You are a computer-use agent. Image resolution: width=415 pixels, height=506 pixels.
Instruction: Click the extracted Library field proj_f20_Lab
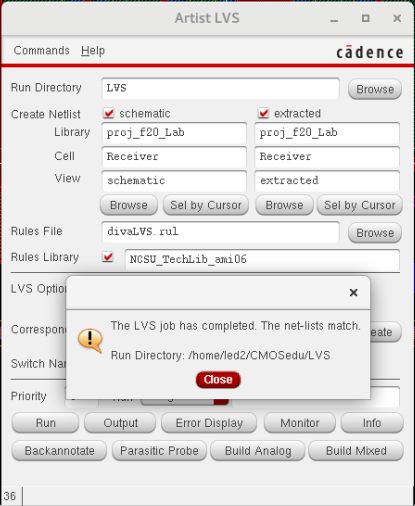point(327,133)
